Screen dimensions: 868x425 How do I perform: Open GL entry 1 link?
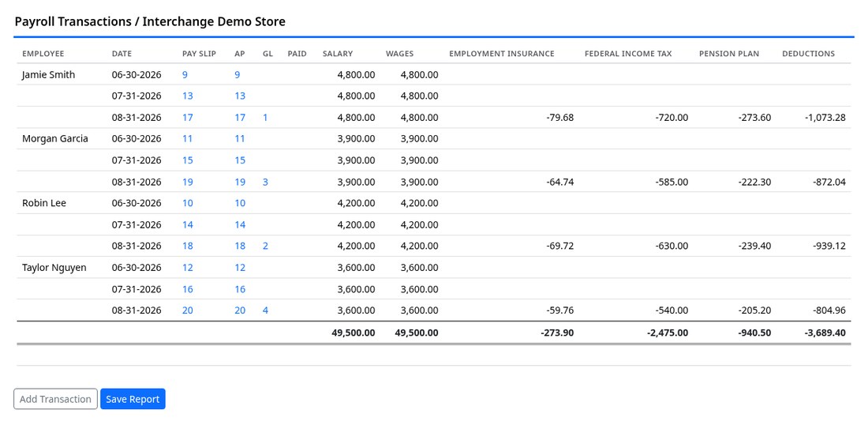point(265,118)
